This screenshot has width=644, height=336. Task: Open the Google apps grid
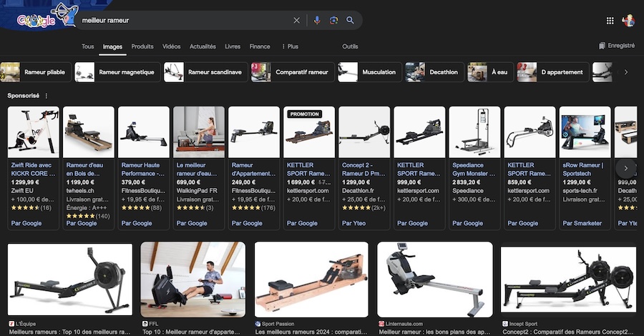coord(610,21)
